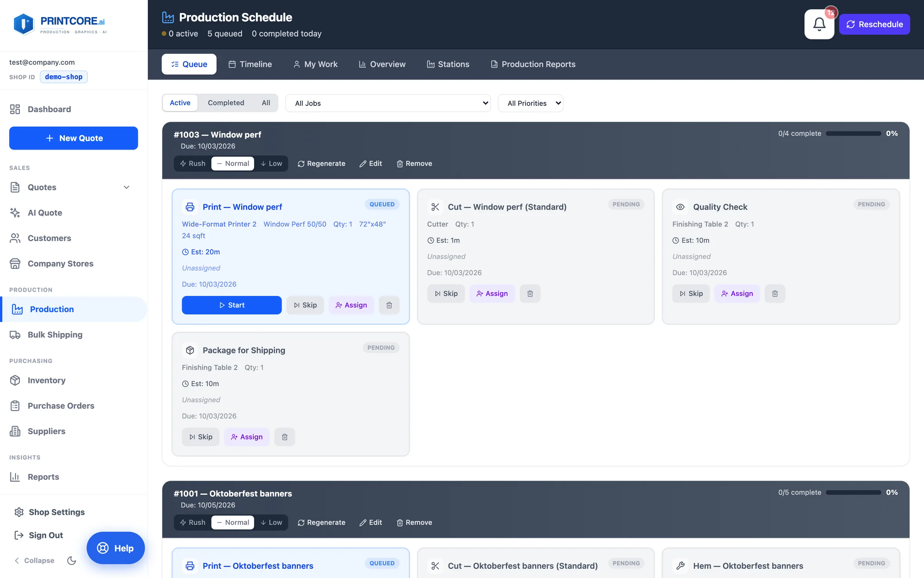Image resolution: width=924 pixels, height=578 pixels.
Task: Click the Reschedule button
Action: click(x=874, y=24)
